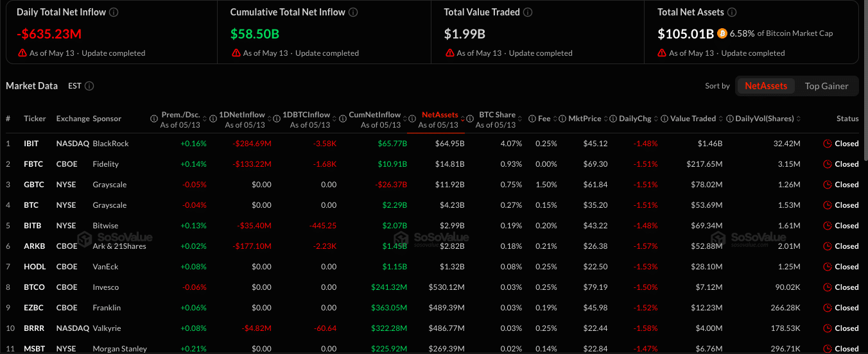This screenshot has width=868, height=354.
Task: Click IBIT's $64.95B net assets cell
Action: (x=449, y=144)
